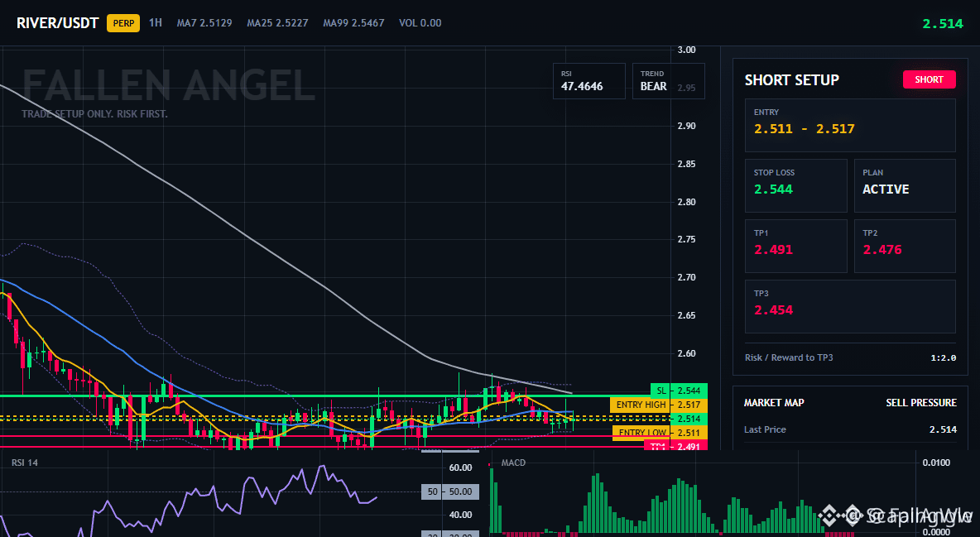Select the MACD panel label
This screenshot has height=537, width=980.
click(x=513, y=463)
